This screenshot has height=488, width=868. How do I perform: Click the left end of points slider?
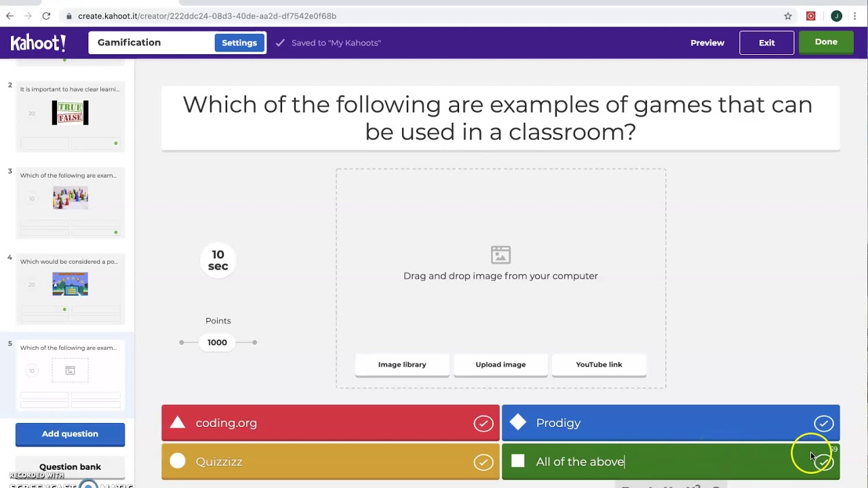tap(182, 342)
